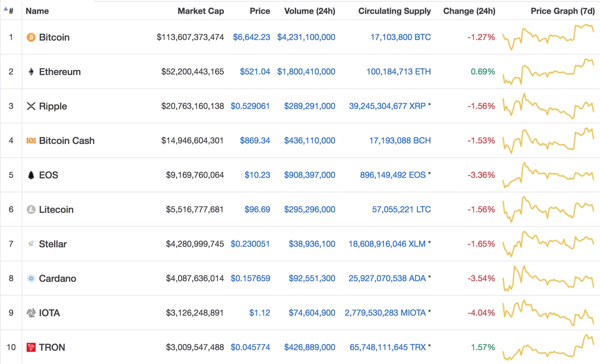Click Ethereum price $521.04
Viewport: 600px width, 364px height.
click(255, 72)
